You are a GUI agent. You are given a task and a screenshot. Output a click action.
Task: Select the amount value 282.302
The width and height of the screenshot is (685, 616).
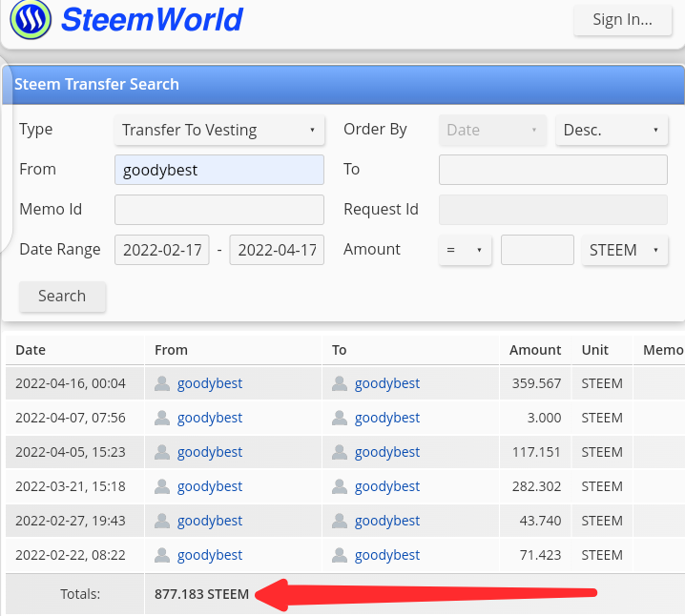click(536, 486)
